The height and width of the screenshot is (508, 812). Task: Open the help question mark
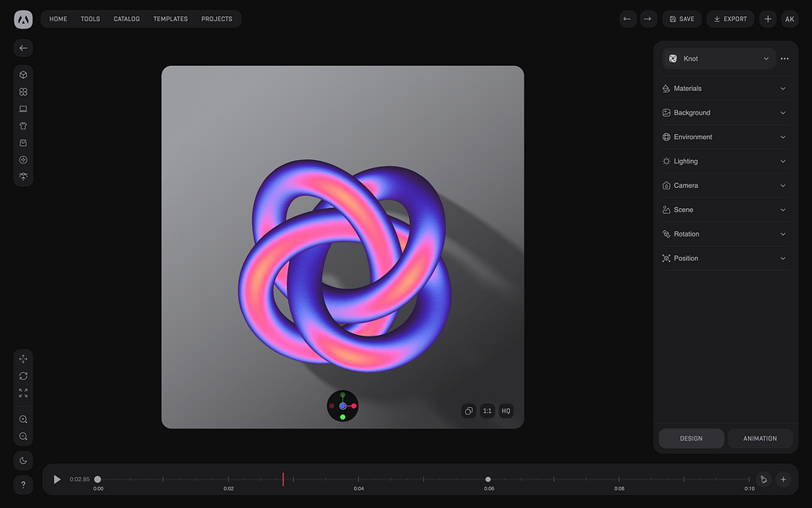[24, 484]
